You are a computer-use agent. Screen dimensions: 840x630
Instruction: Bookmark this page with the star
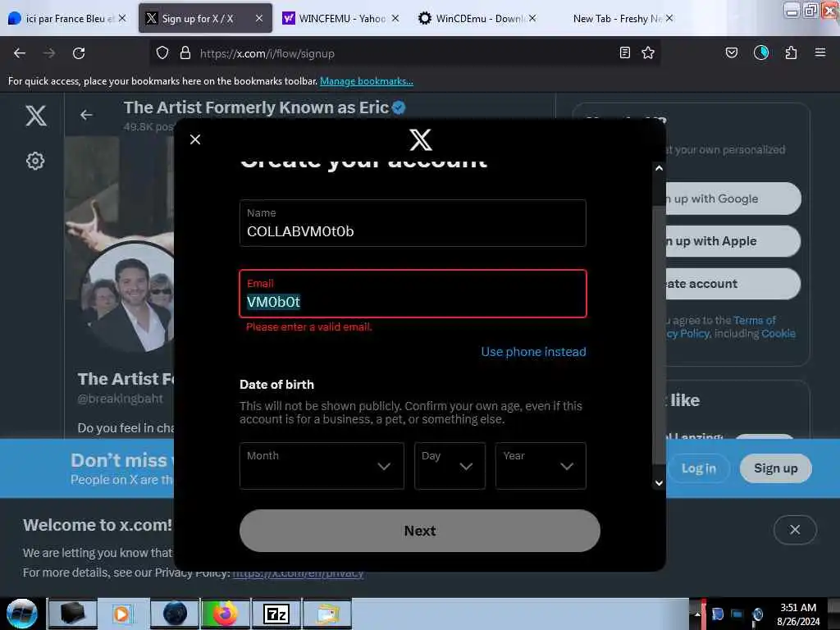click(x=648, y=53)
